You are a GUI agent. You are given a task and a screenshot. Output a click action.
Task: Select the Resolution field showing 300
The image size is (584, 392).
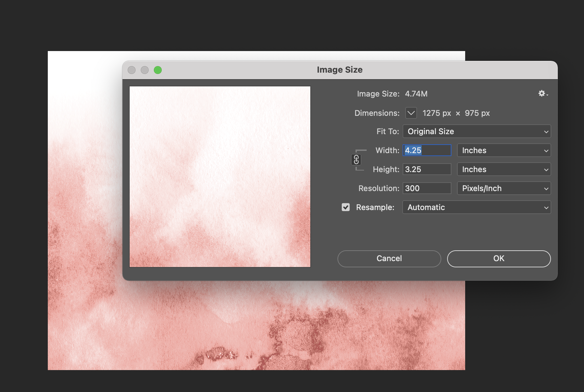427,188
